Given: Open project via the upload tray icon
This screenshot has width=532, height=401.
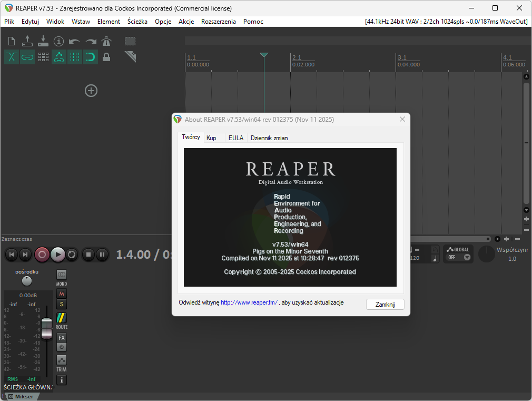Looking at the screenshot, I should tap(27, 42).
